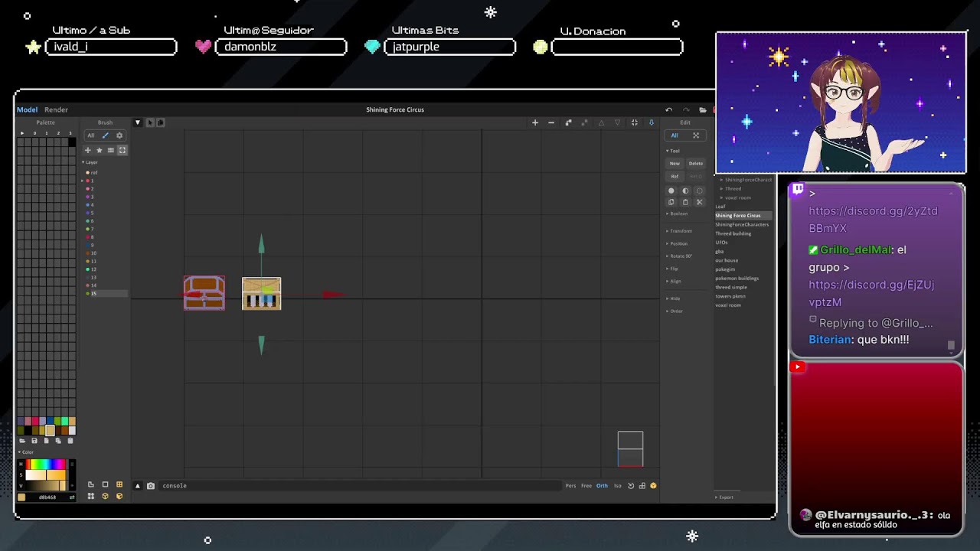Open the pokemon buildings project
This screenshot has height=551, width=980.
pyautogui.click(x=737, y=279)
